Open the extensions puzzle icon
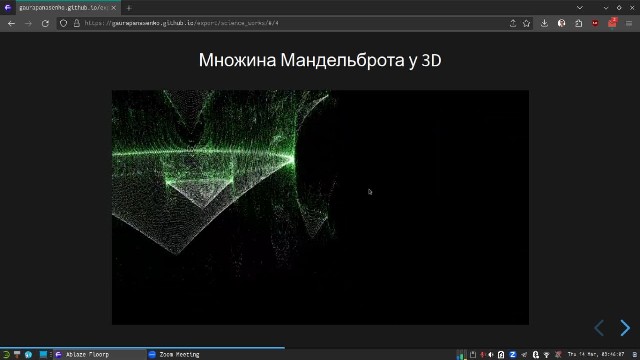 tap(578, 23)
